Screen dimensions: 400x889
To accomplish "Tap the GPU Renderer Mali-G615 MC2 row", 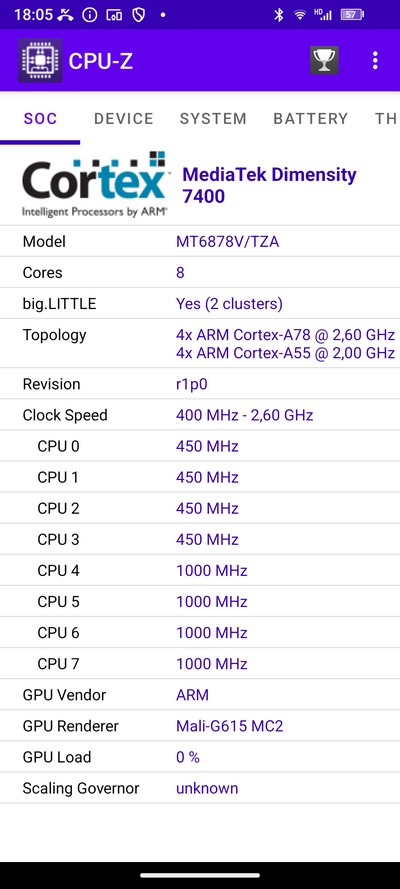I will coord(200,726).
